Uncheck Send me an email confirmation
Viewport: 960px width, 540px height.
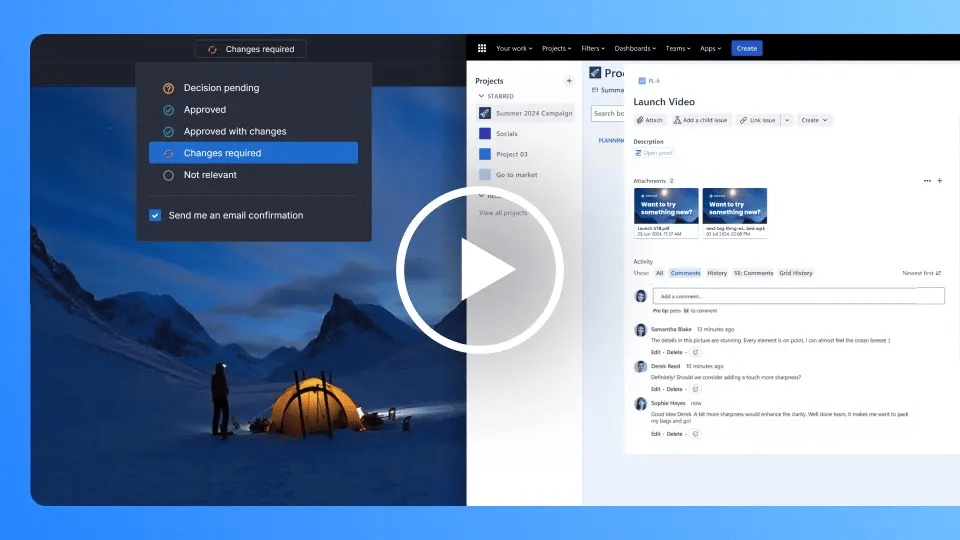[x=155, y=215]
